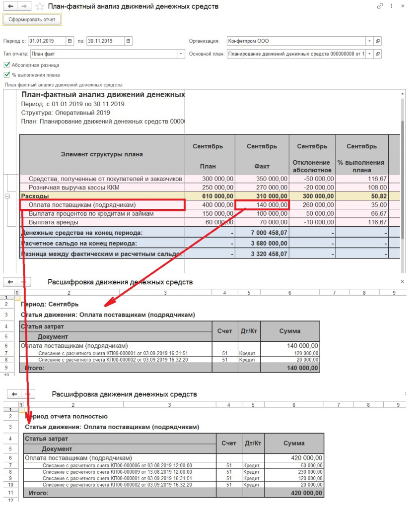The height and width of the screenshot is (508, 420).
Task: Open the Основной план document via open icon
Action: pyautogui.click(x=378, y=54)
